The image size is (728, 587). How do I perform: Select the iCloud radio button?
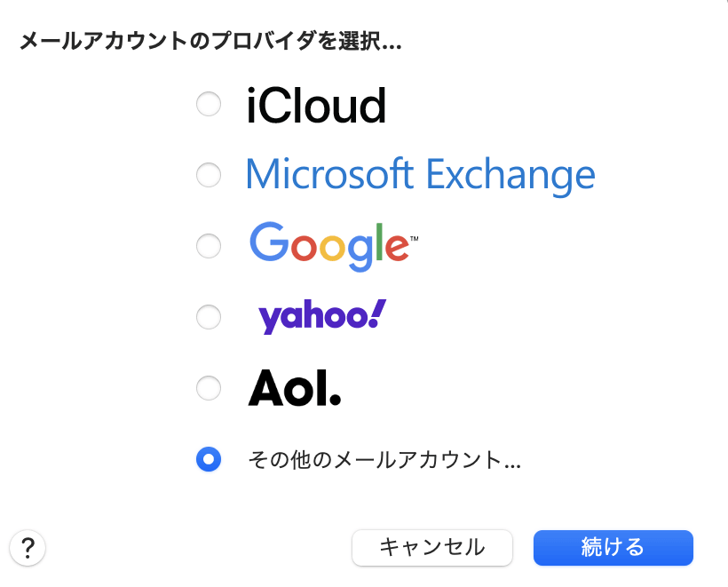(209, 104)
